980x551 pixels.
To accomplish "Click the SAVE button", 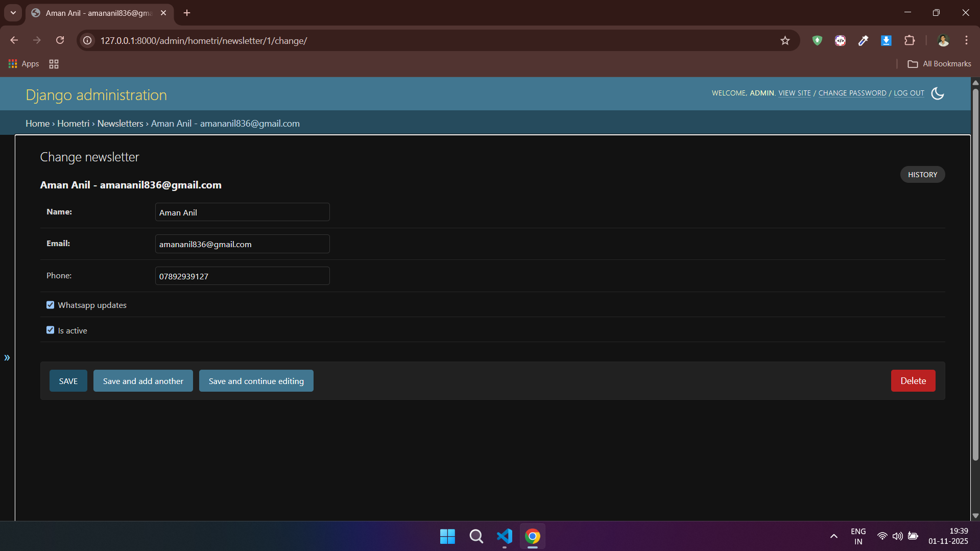I will coord(68,381).
